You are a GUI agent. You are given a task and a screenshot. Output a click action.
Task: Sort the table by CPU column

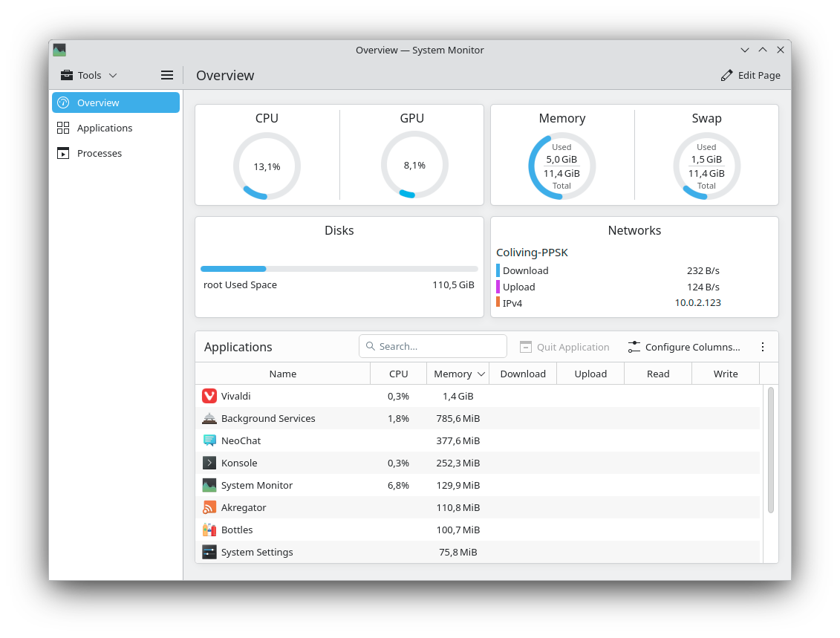398,374
